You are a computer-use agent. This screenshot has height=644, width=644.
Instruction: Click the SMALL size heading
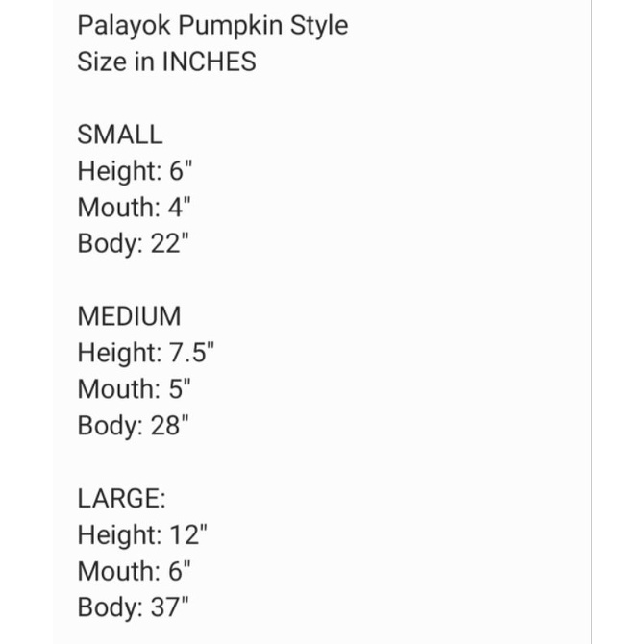click(120, 135)
